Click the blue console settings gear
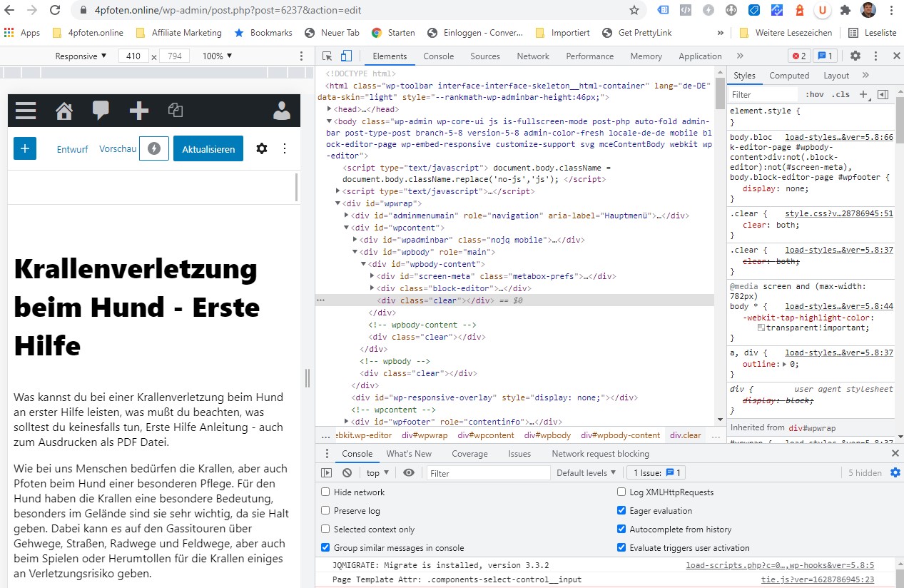 click(x=895, y=472)
